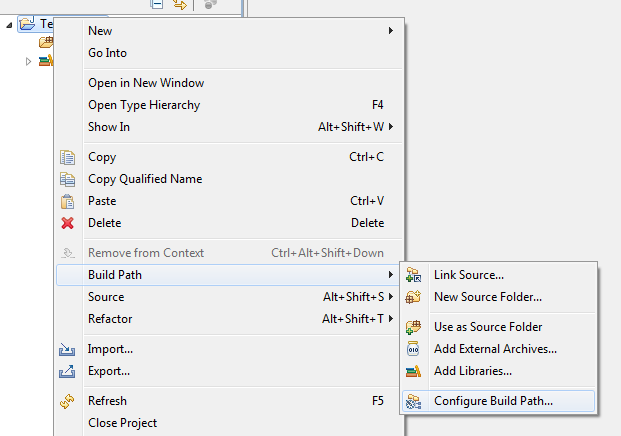Choose Open Type Hierarchy

click(144, 105)
